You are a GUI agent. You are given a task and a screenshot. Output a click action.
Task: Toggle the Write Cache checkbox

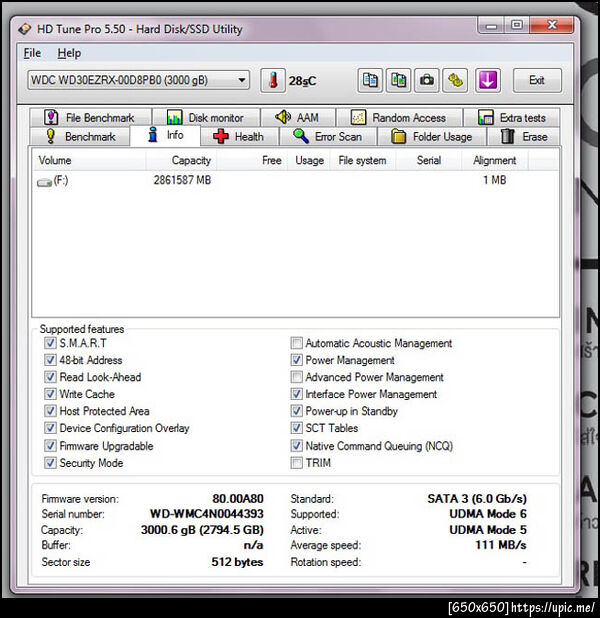click(50, 394)
